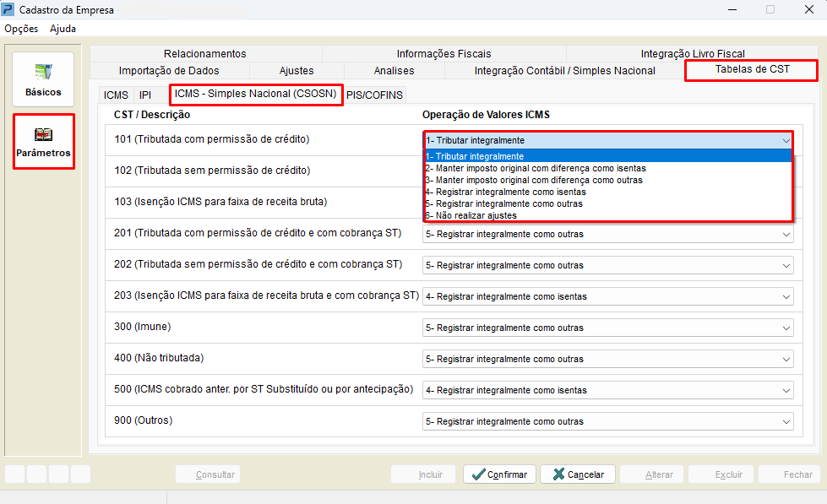Click the Consultar button

[208, 474]
